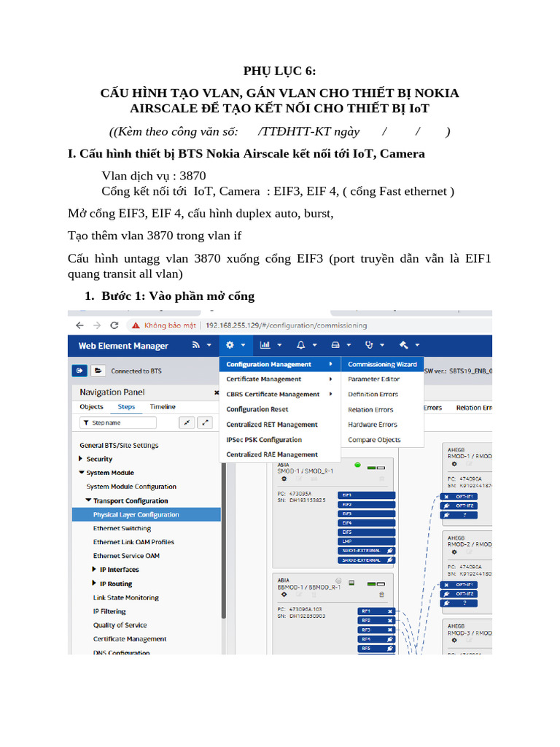Screen dimensions: 560x747
Task: Select Definition Errors in submenu
Action: click(382, 395)
